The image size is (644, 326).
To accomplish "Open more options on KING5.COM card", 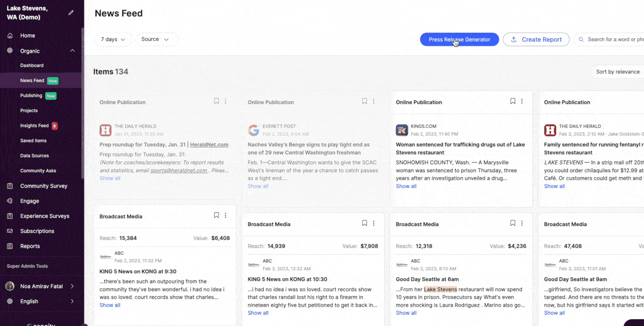I will (x=522, y=101).
